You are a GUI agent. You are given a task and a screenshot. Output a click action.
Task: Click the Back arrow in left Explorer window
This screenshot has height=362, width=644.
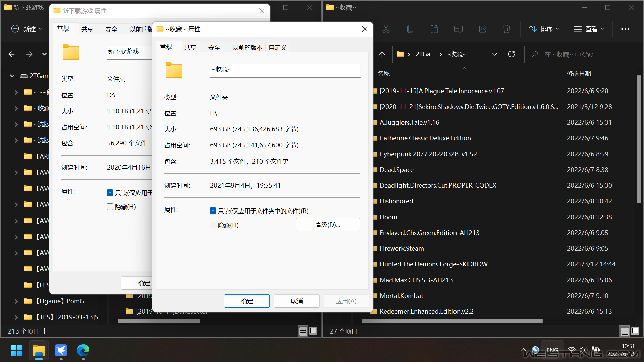tap(12, 54)
